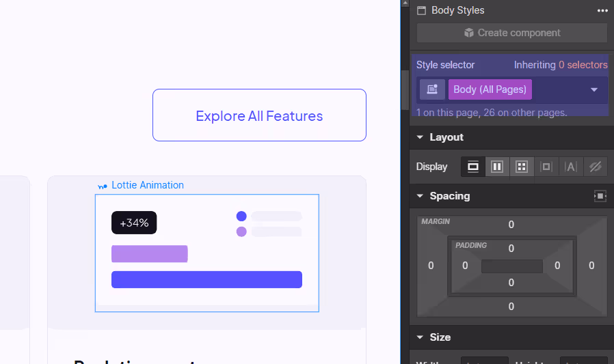
Task: Set display to Inline-block
Action: tap(546, 167)
